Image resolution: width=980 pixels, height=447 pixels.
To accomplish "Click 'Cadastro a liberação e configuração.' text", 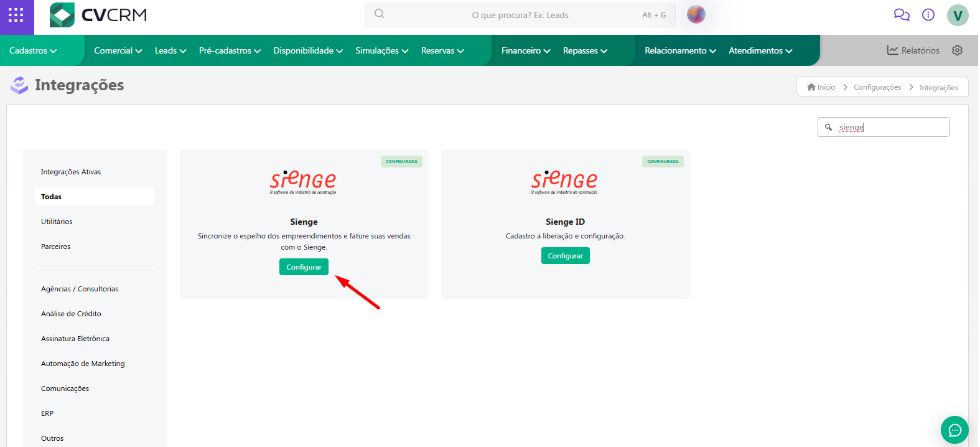I will (565, 236).
